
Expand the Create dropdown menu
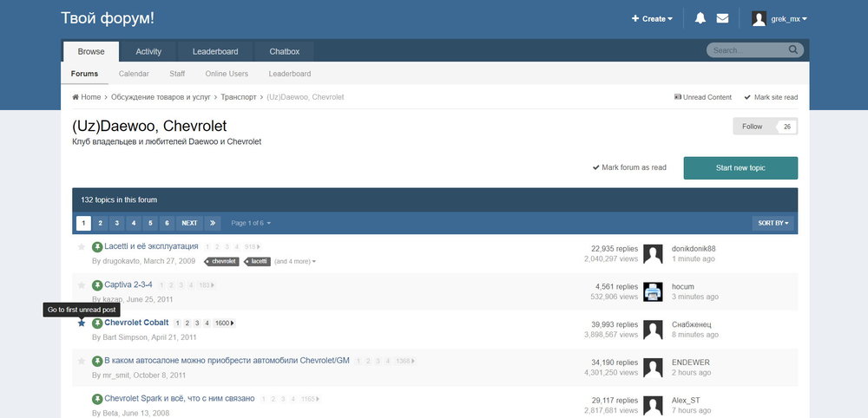click(652, 19)
